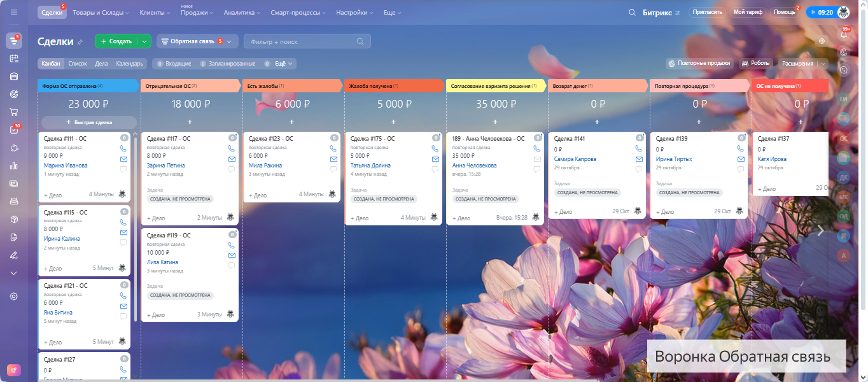This screenshot has height=382, width=868.
Task: Click the green Создать button
Action: pos(116,41)
